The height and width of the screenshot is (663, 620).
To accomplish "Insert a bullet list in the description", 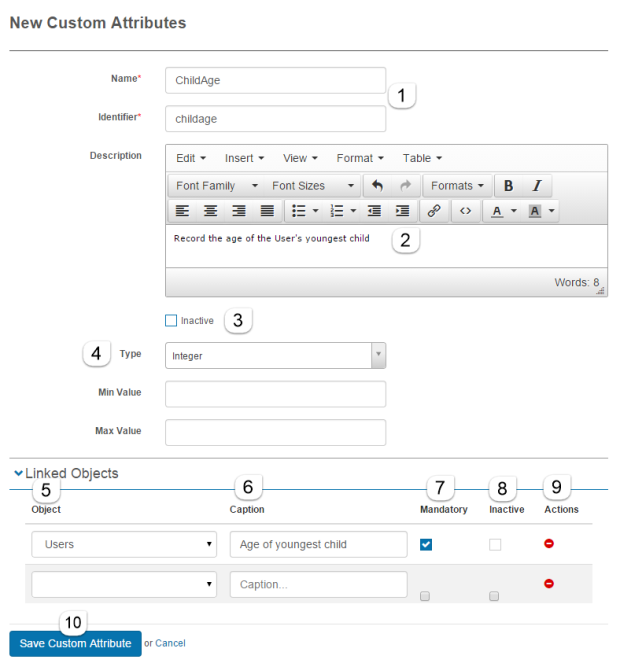I will (297, 211).
